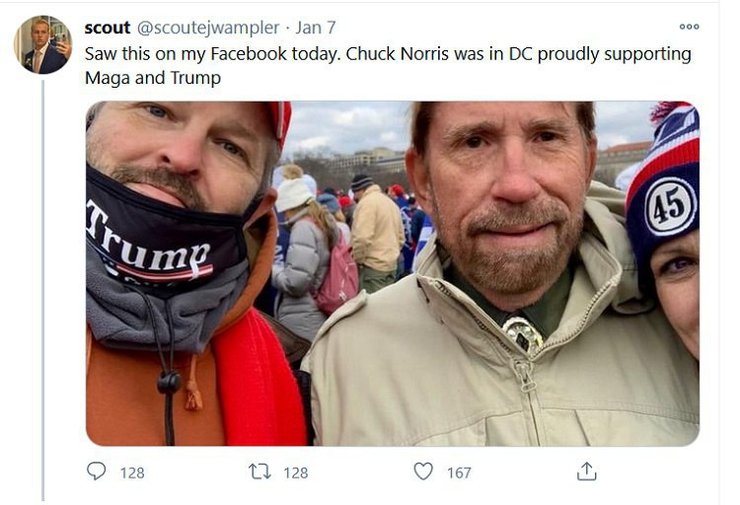The height and width of the screenshot is (505, 740).
Task: Open the three-dot more options menu
Action: pyautogui.click(x=689, y=27)
